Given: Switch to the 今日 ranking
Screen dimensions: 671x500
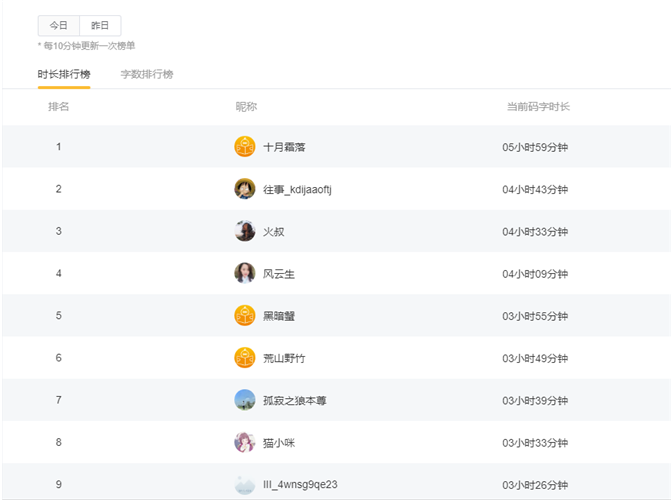Looking at the screenshot, I should coord(59,26).
